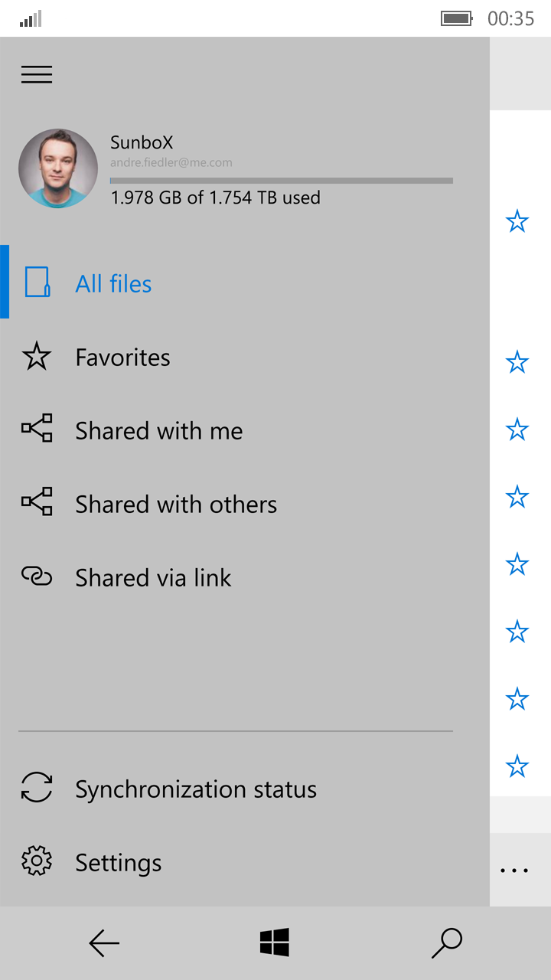Image resolution: width=551 pixels, height=980 pixels.
Task: Open the All files section
Action: click(113, 284)
